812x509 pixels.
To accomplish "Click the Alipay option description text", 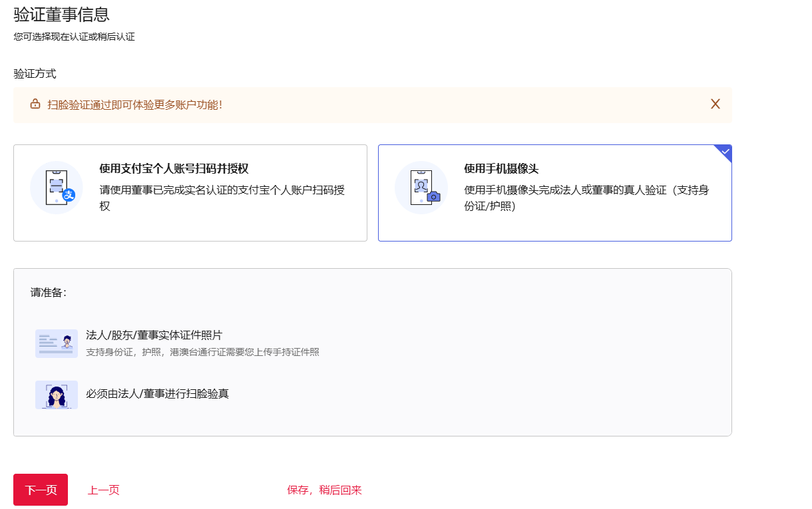I will tap(222, 198).
